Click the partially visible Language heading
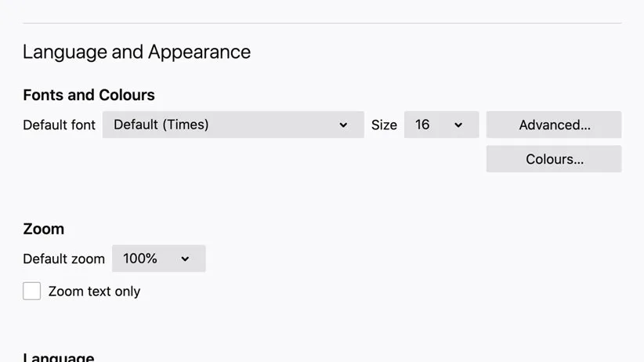Viewport: 644px width, 362px height. tap(58, 357)
